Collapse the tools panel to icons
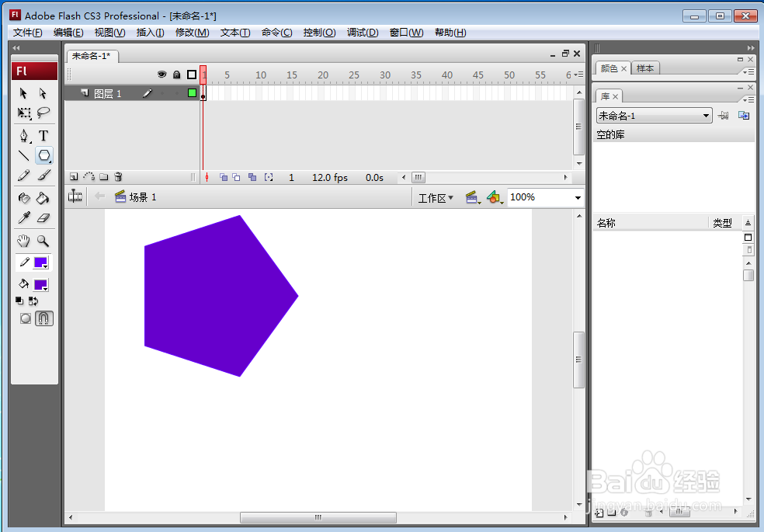Image resolution: width=764 pixels, height=532 pixels. pos(16,47)
